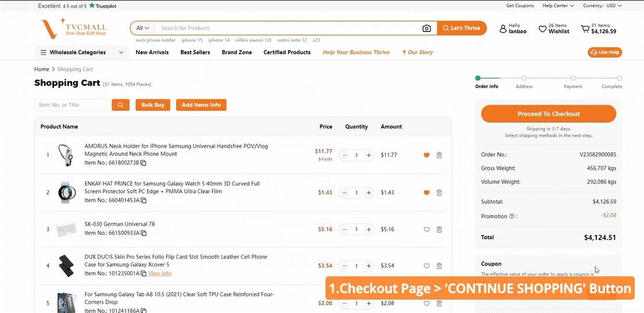Open AMORUS Neck Holder product thumbnail
This screenshot has width=644, height=313.
pos(65,155)
